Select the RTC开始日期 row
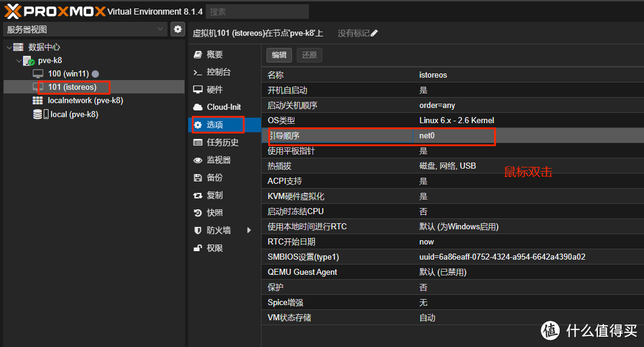The height and width of the screenshot is (347, 644). [x=453, y=242]
